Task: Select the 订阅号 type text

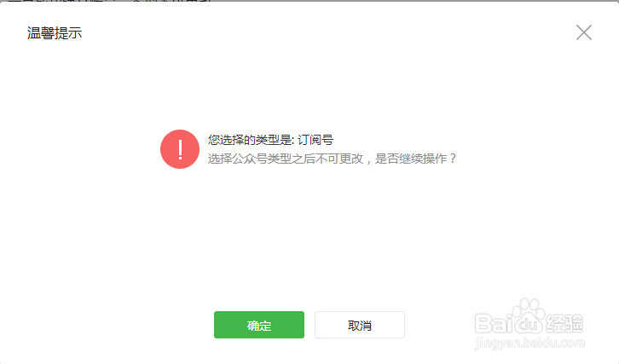Action: pos(315,140)
